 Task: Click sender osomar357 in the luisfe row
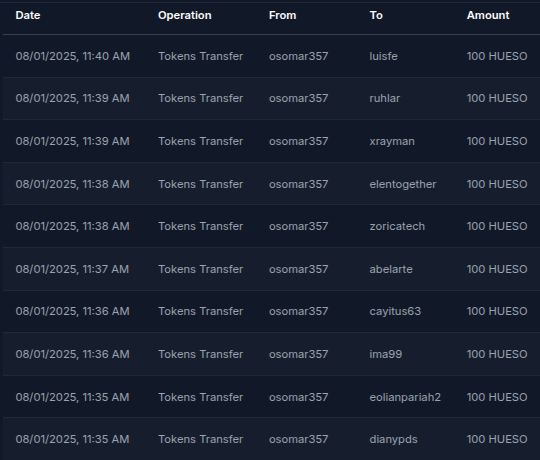pos(299,56)
